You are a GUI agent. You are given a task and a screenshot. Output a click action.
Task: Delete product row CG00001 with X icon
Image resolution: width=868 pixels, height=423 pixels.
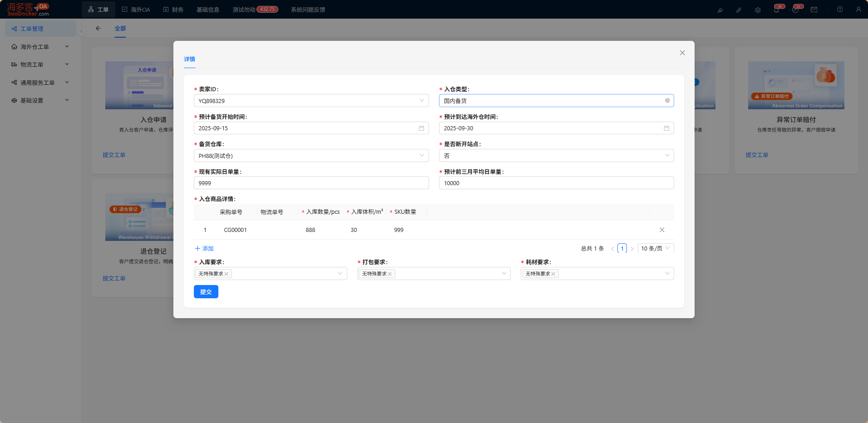click(x=662, y=230)
